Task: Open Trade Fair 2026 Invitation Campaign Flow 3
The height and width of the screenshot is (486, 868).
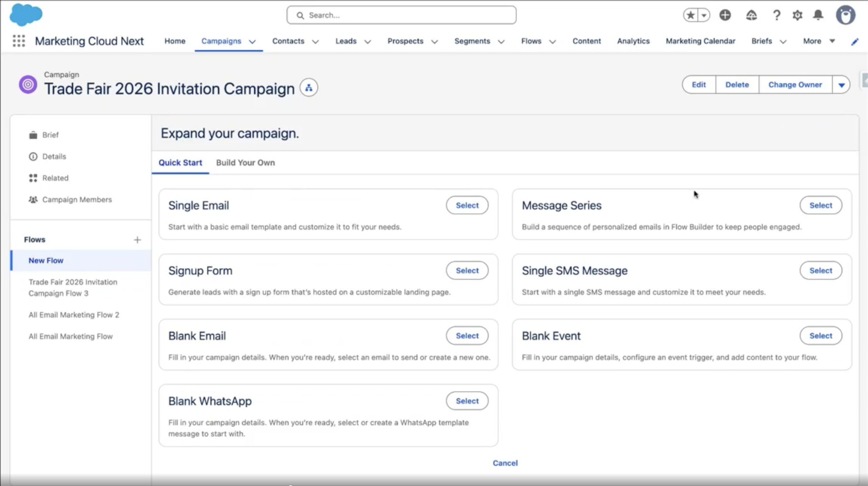Action: coord(73,287)
